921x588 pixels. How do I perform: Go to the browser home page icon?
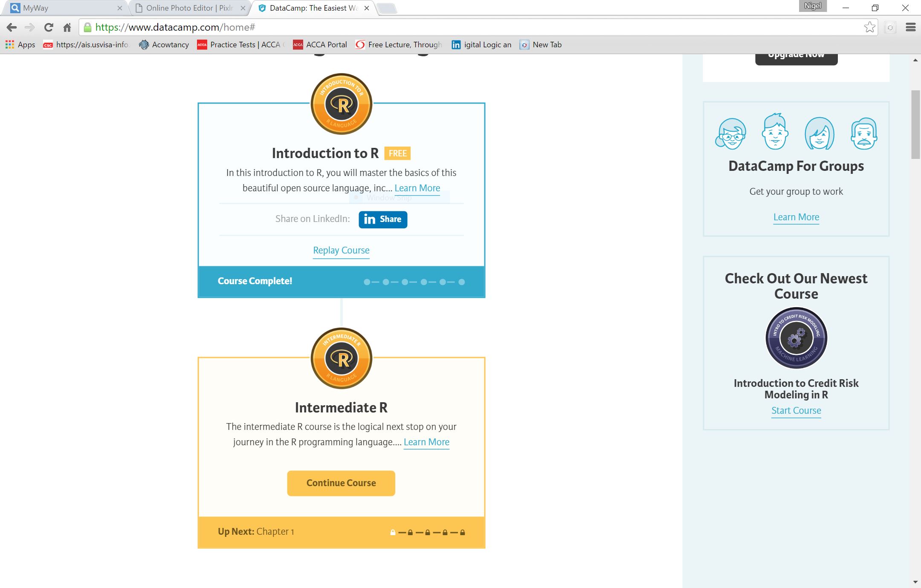click(x=67, y=28)
